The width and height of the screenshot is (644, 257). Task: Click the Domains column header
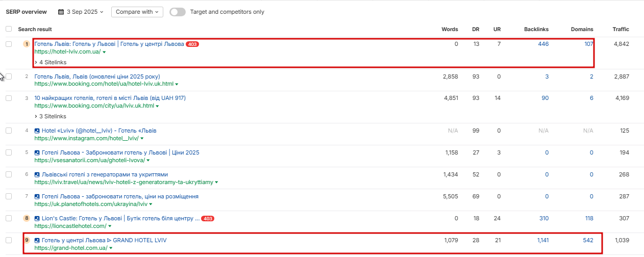coord(582,29)
